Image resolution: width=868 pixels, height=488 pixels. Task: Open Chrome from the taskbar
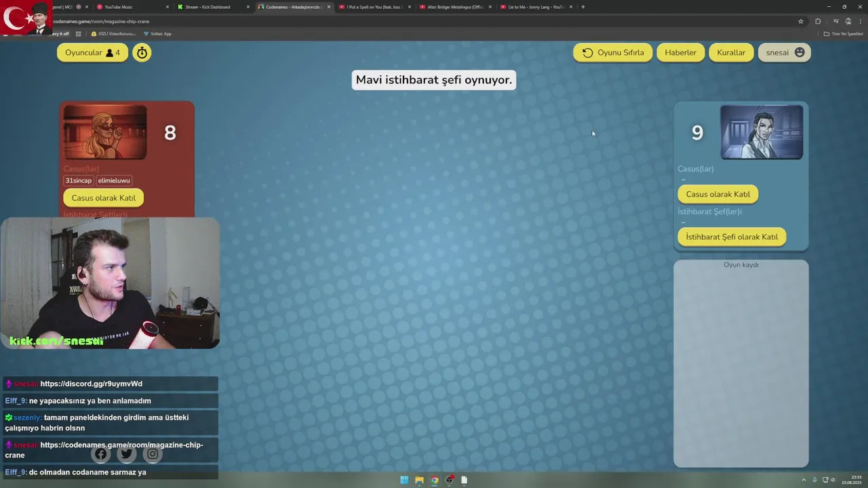click(x=434, y=480)
